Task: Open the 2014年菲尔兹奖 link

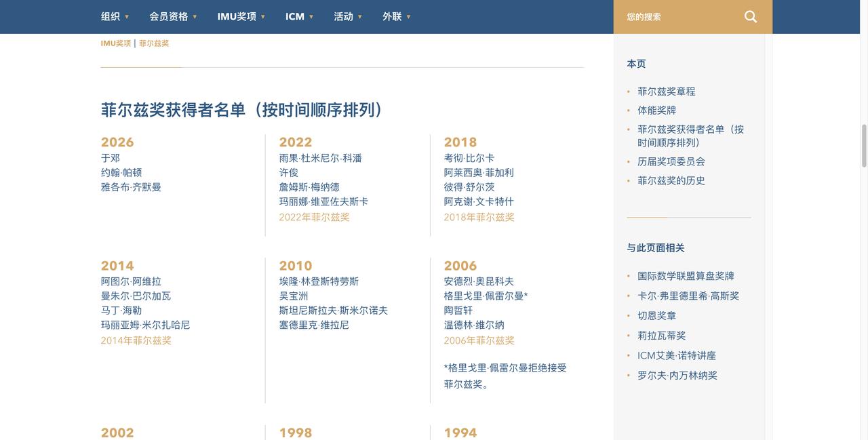Action: [136, 341]
